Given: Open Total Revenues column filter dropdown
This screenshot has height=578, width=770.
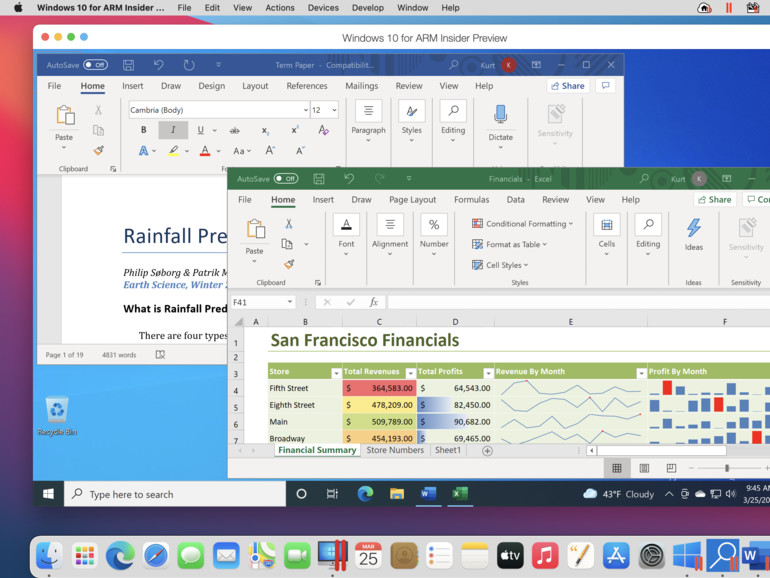Looking at the screenshot, I should click(411, 374).
